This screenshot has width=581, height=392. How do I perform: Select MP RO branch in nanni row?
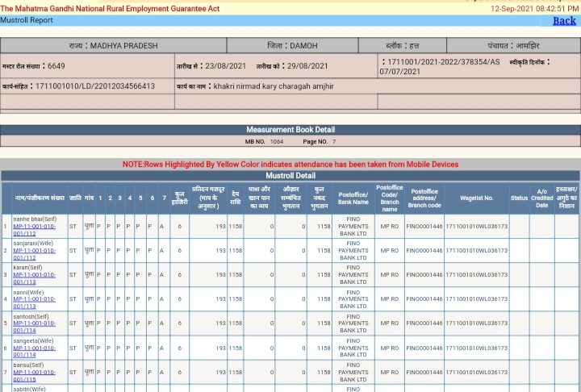[x=390, y=299]
